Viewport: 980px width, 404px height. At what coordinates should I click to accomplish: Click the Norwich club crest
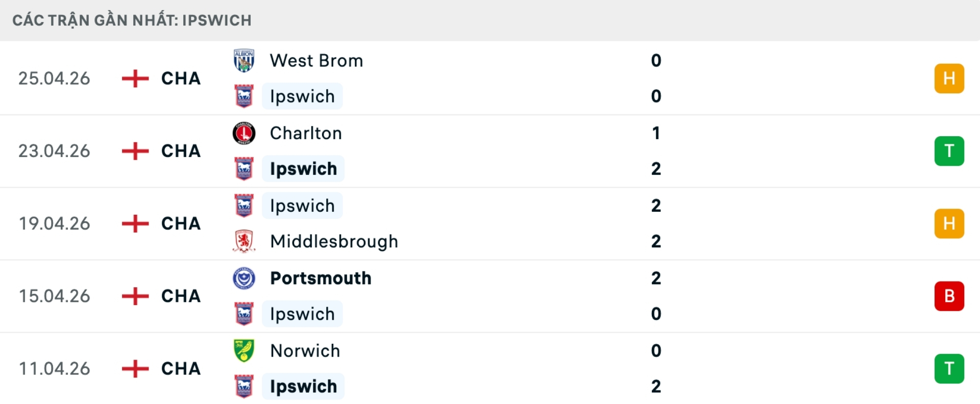[x=244, y=351]
